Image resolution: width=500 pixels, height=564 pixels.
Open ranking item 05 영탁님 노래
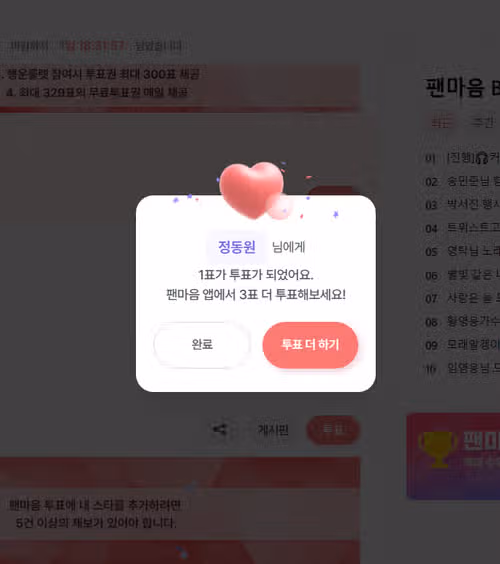point(463,251)
